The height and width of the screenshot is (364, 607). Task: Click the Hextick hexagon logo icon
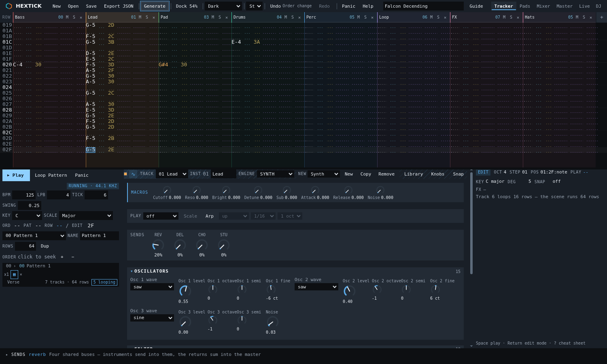[8, 6]
